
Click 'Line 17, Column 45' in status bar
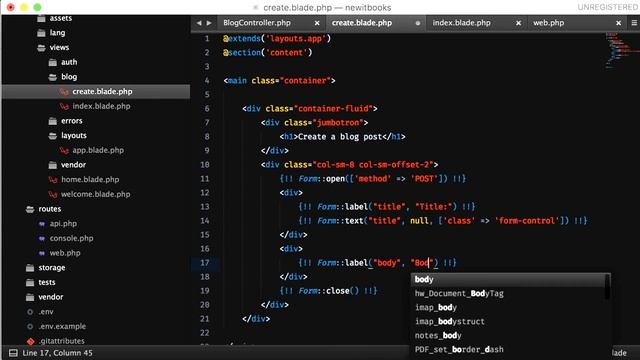pos(58,353)
